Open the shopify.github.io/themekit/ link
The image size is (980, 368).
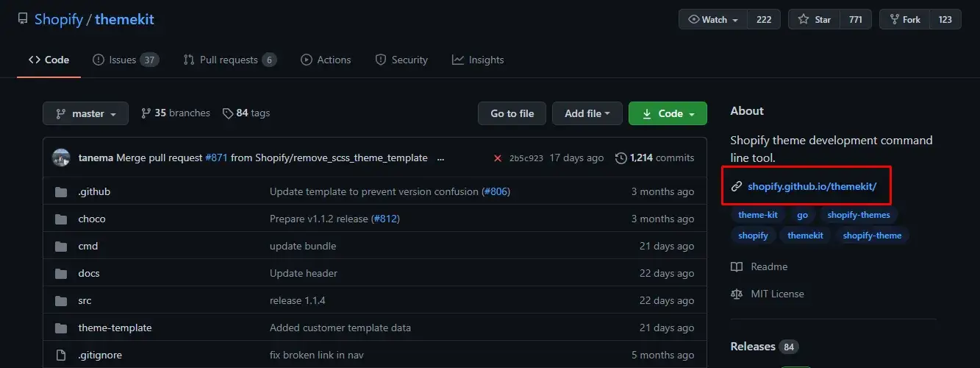(812, 186)
